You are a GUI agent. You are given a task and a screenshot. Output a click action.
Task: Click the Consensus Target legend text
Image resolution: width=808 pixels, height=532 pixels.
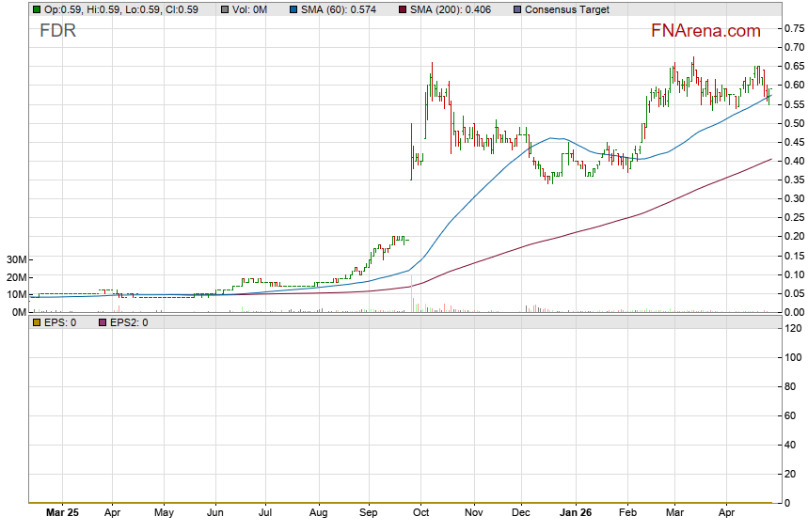point(566,9)
